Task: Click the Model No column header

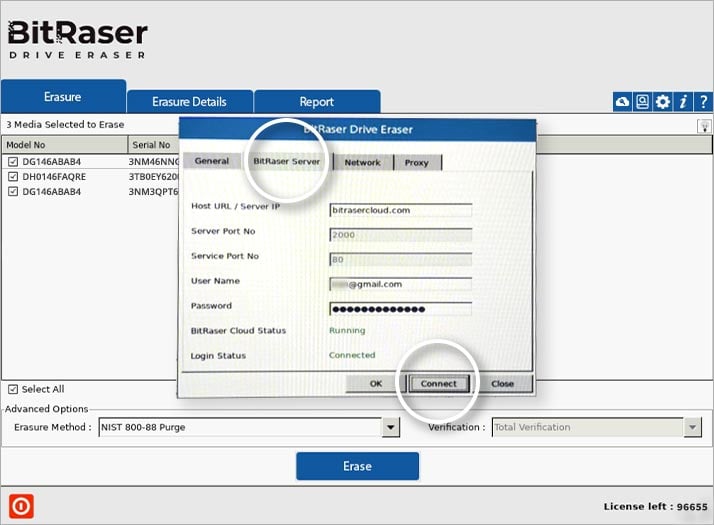Action: tap(64, 145)
